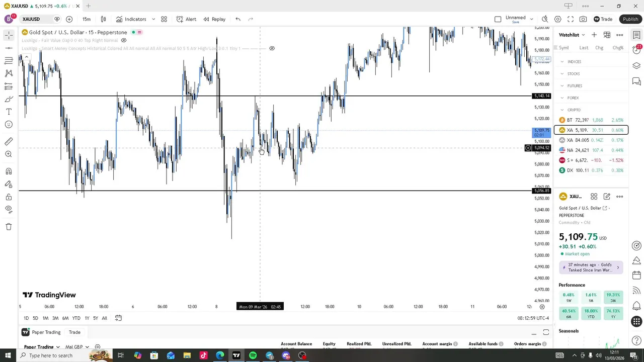Select the crosshair cursor tool
The height and width of the screenshot is (362, 644).
coord(9,35)
